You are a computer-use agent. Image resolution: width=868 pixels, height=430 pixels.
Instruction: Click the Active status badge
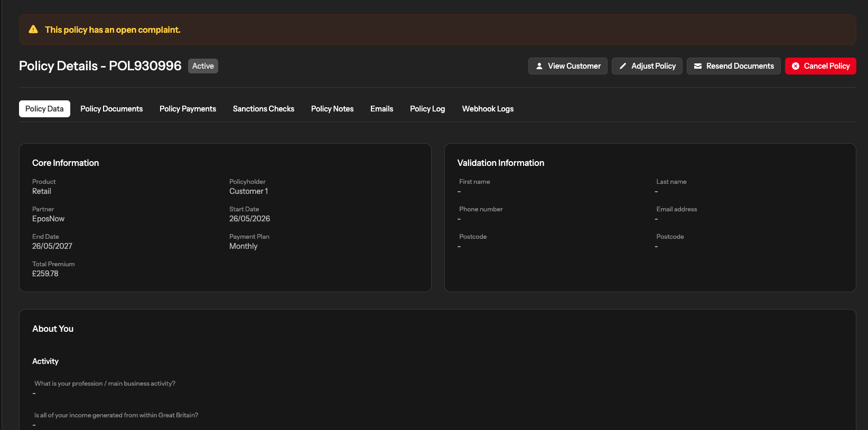point(203,66)
